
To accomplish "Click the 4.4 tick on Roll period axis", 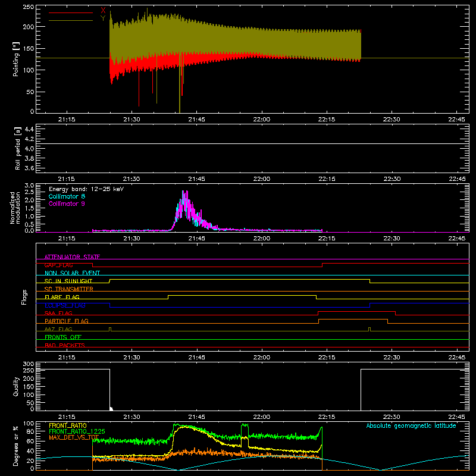I will coord(29,129).
